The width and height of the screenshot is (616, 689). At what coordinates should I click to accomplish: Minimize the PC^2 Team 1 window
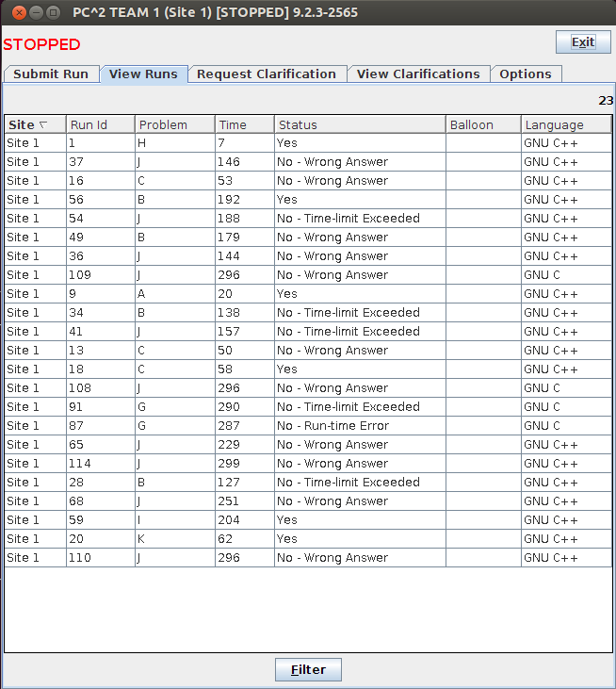(x=36, y=13)
